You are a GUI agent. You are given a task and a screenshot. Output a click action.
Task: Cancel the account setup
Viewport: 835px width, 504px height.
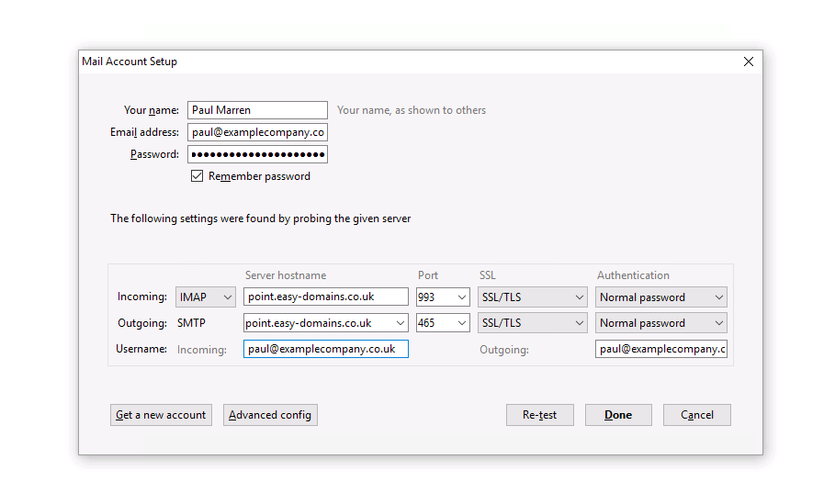696,415
